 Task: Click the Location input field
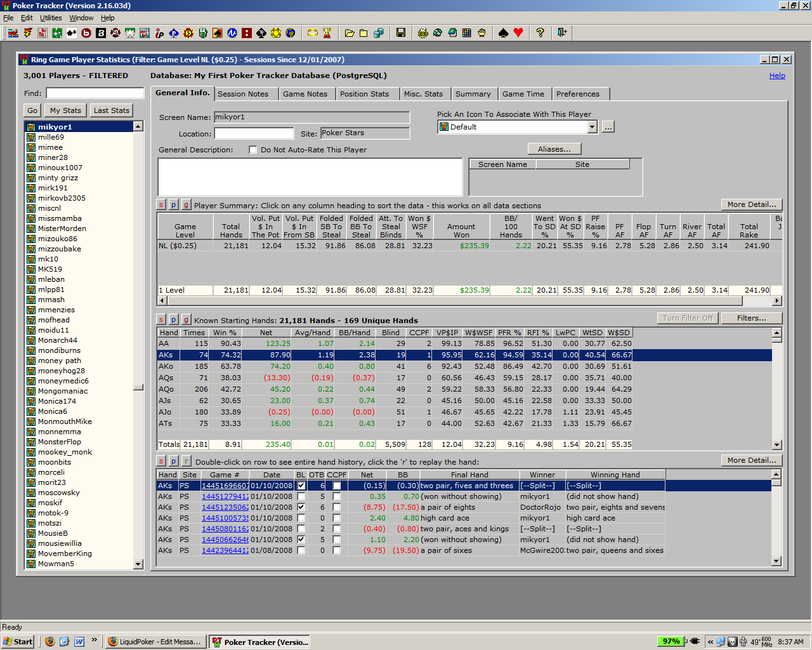pos(254,133)
